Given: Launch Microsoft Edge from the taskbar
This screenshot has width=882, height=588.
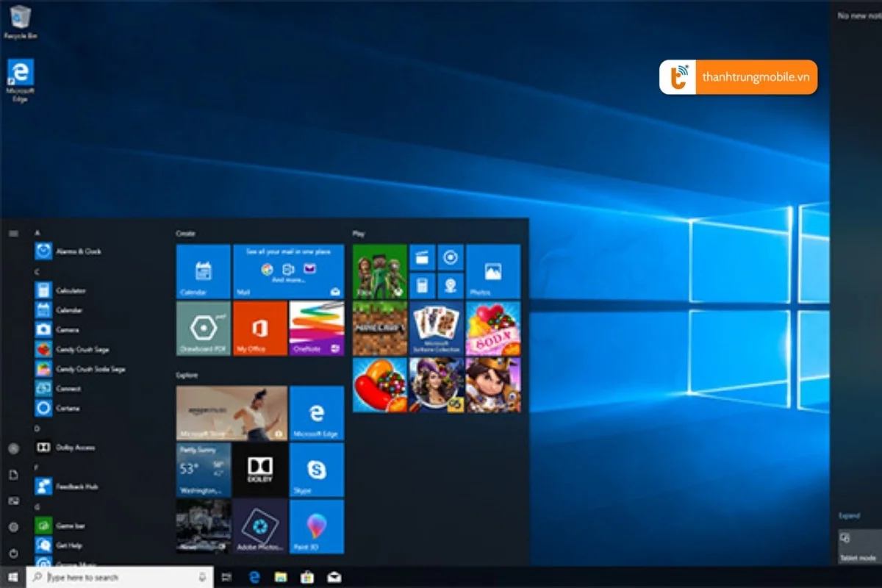Looking at the screenshot, I should click(x=254, y=578).
